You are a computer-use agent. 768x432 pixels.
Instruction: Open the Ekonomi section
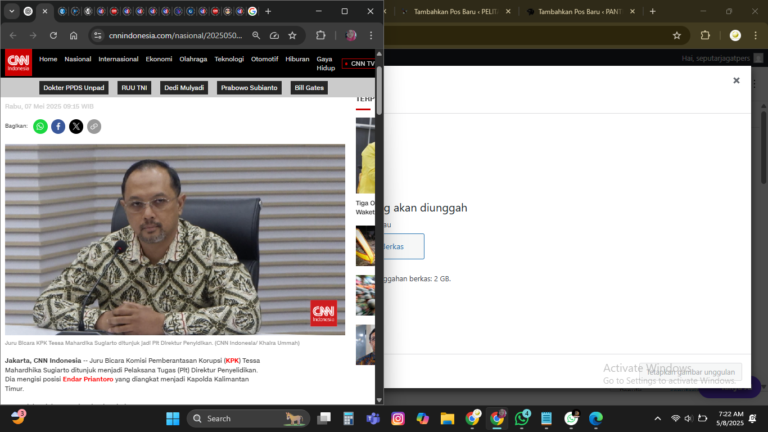159,59
